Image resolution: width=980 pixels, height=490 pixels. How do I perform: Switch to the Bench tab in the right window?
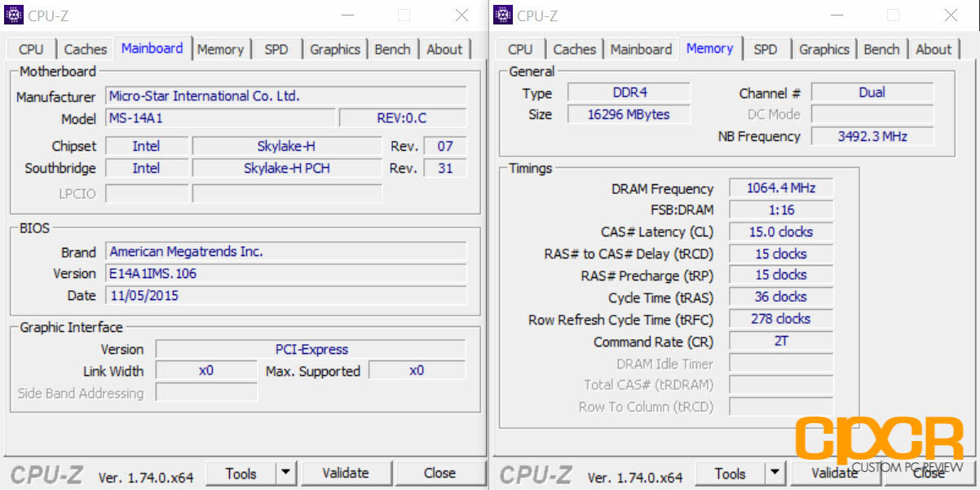coord(881,49)
